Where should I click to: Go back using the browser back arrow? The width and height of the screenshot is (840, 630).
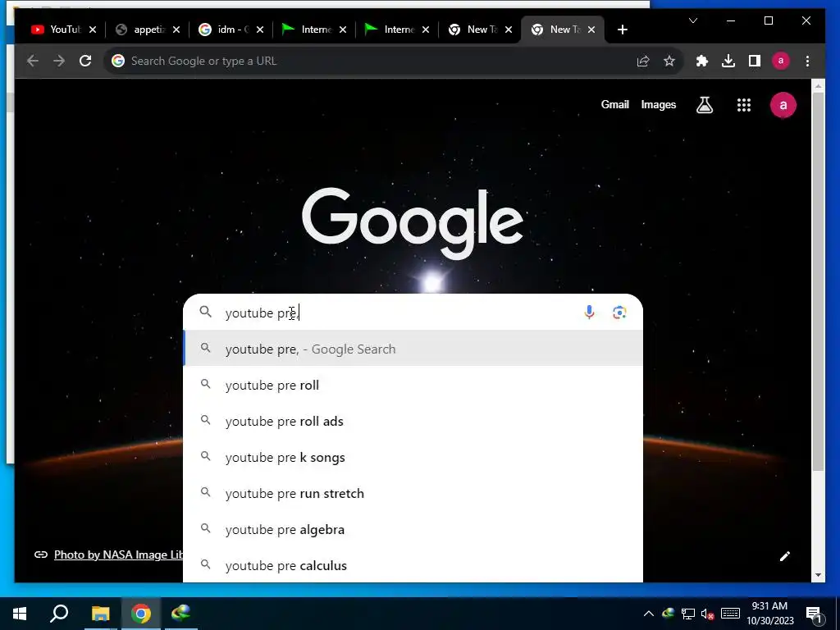click(x=33, y=61)
